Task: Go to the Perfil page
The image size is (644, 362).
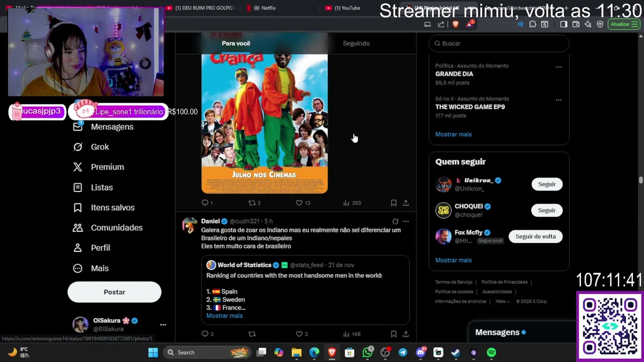Action: (x=92, y=248)
